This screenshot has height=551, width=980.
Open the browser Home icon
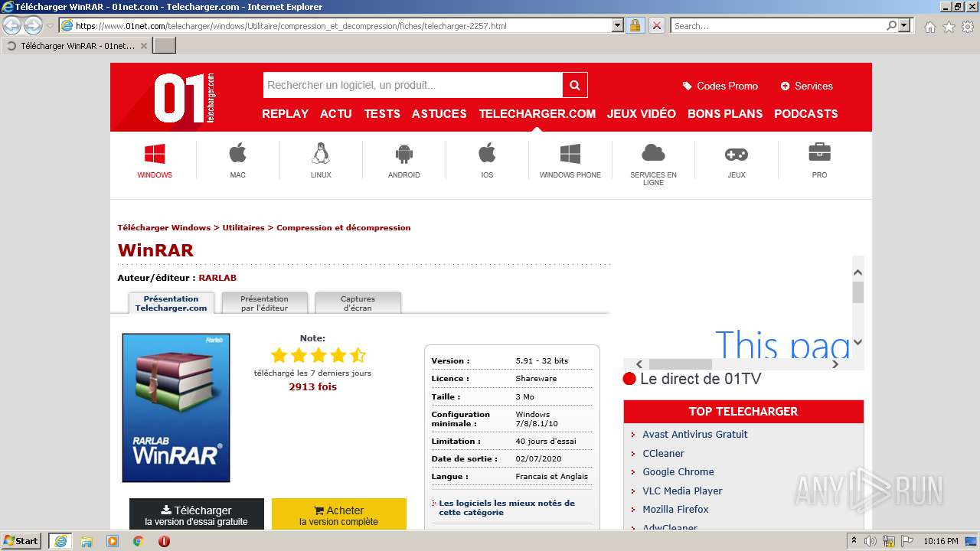tap(929, 26)
